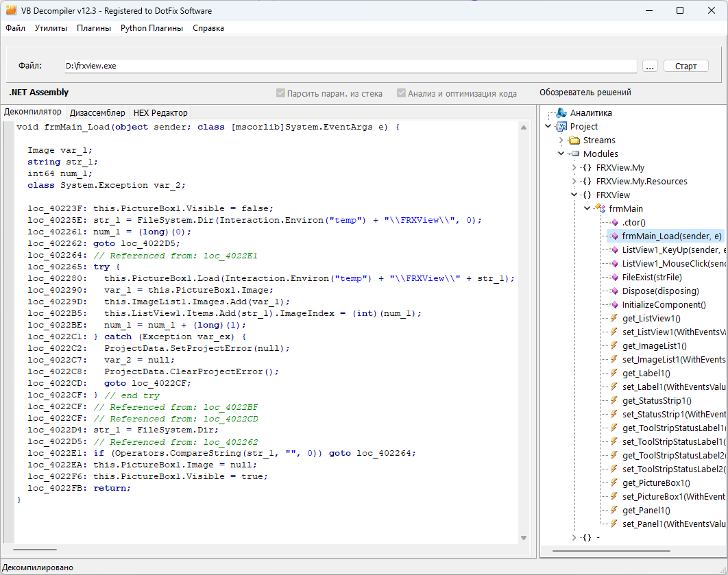
Task: Click the Dispose method icon
Action: pyautogui.click(x=615, y=291)
